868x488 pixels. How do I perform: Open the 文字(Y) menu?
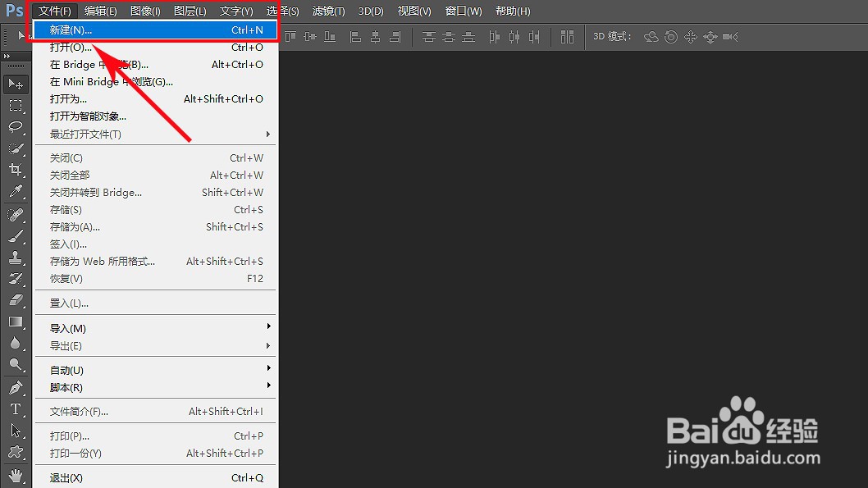coord(236,11)
